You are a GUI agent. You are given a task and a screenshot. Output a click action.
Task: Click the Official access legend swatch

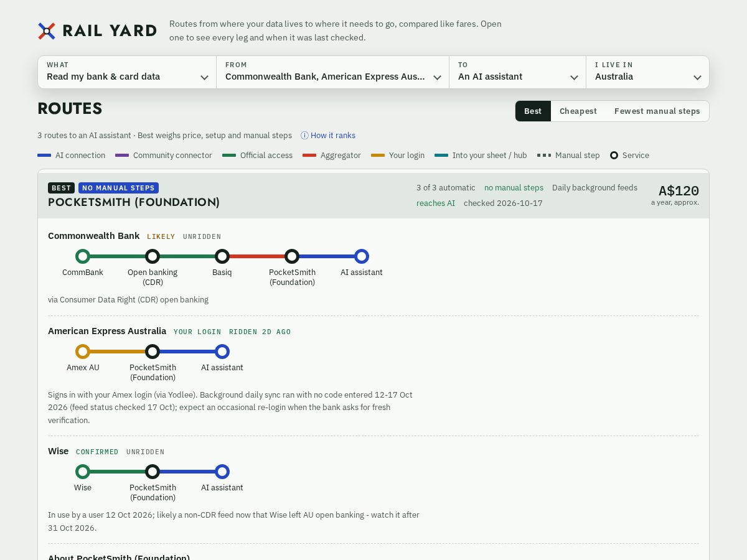pos(229,156)
